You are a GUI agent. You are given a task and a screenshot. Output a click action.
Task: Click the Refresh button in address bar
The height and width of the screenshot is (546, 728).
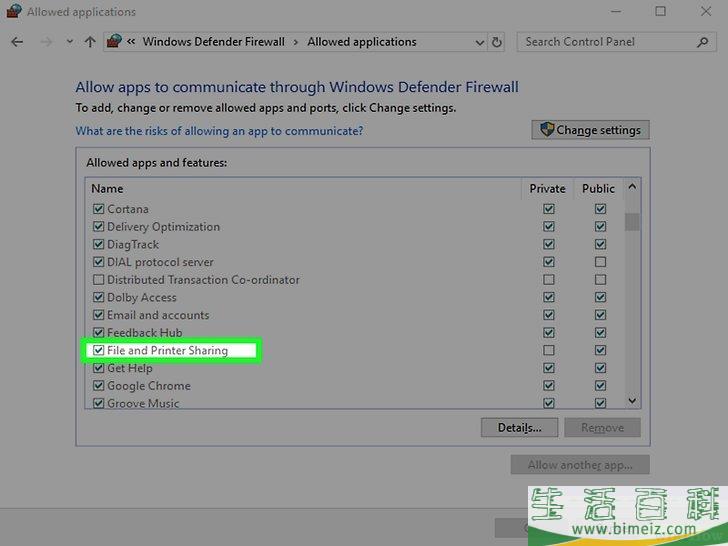point(498,42)
